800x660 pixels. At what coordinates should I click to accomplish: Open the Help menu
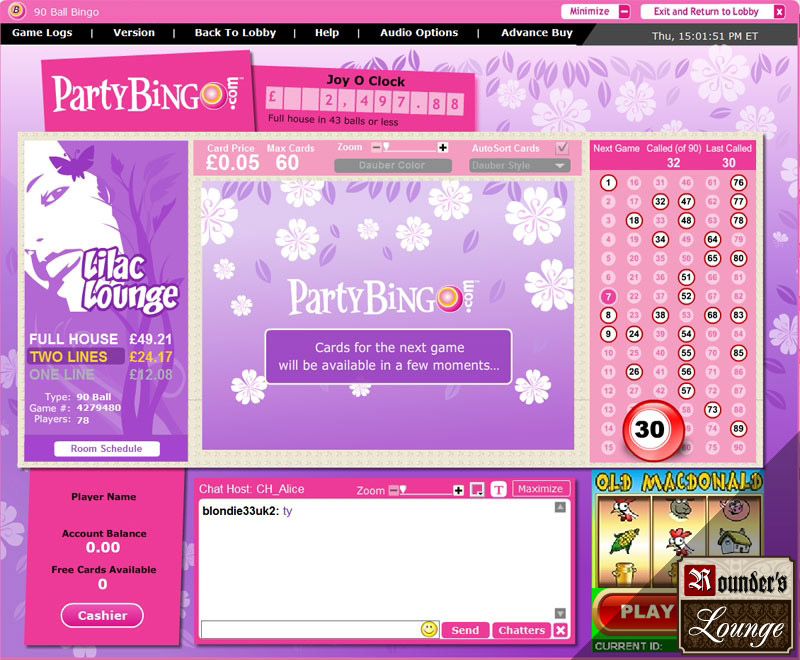click(x=327, y=33)
